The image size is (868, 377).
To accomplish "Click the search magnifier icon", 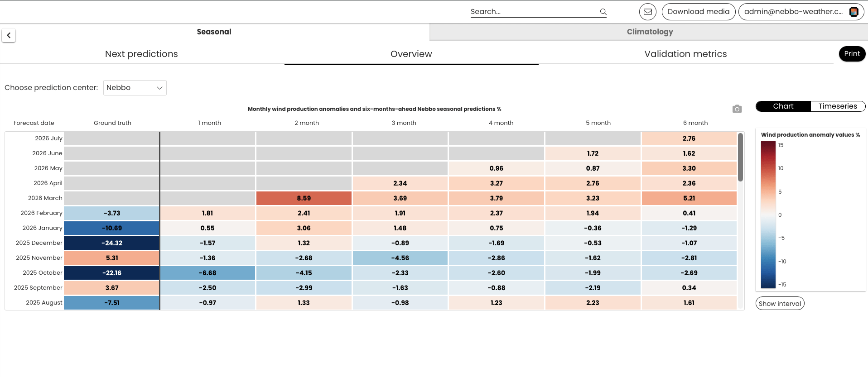I will pyautogui.click(x=603, y=12).
